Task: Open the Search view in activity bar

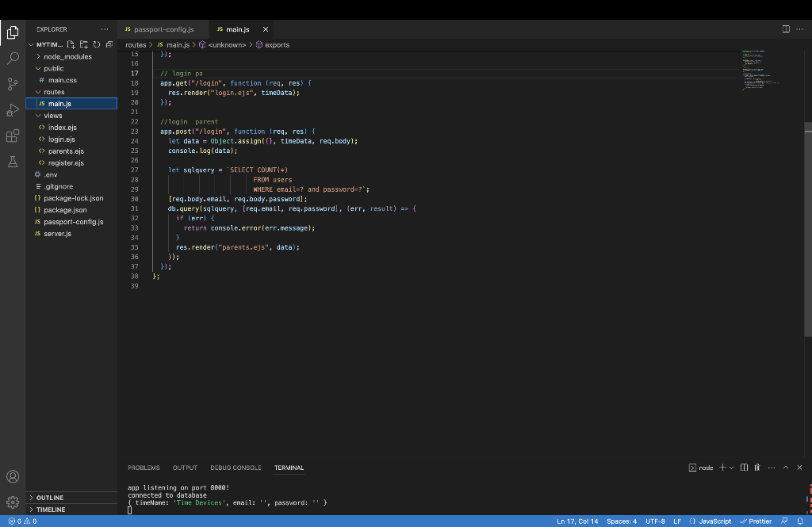Action: (13, 59)
